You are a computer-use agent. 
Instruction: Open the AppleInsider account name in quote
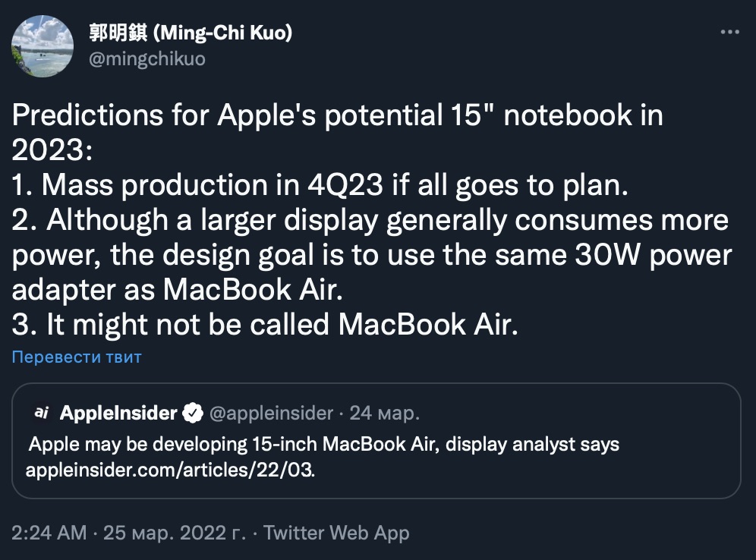click(118, 414)
